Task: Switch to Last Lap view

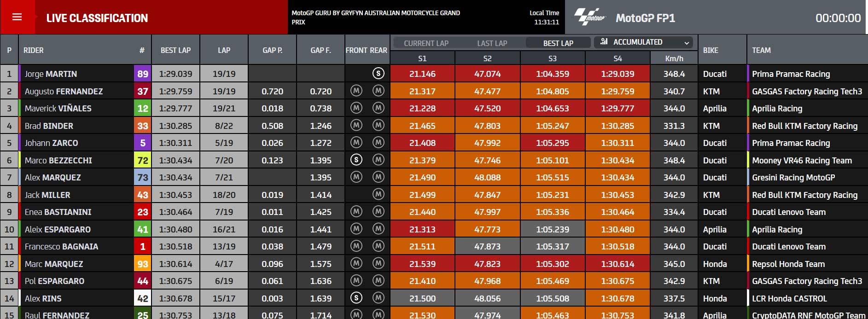Action: 492,43
